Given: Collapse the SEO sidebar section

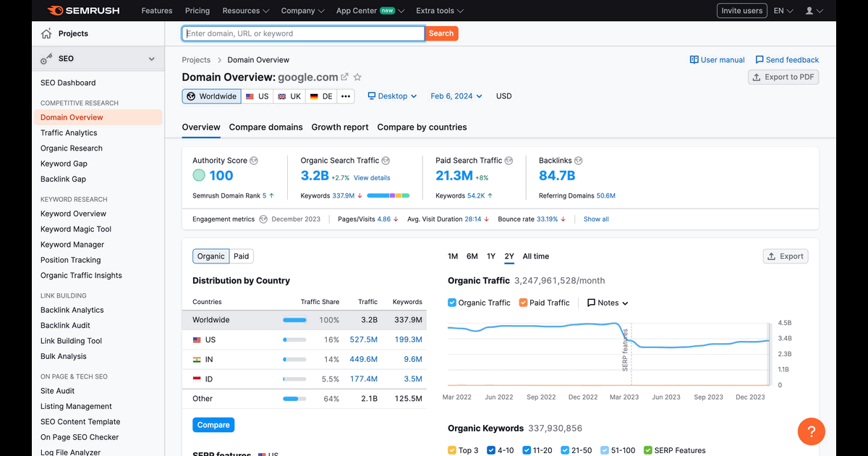Looking at the screenshot, I should [151, 59].
